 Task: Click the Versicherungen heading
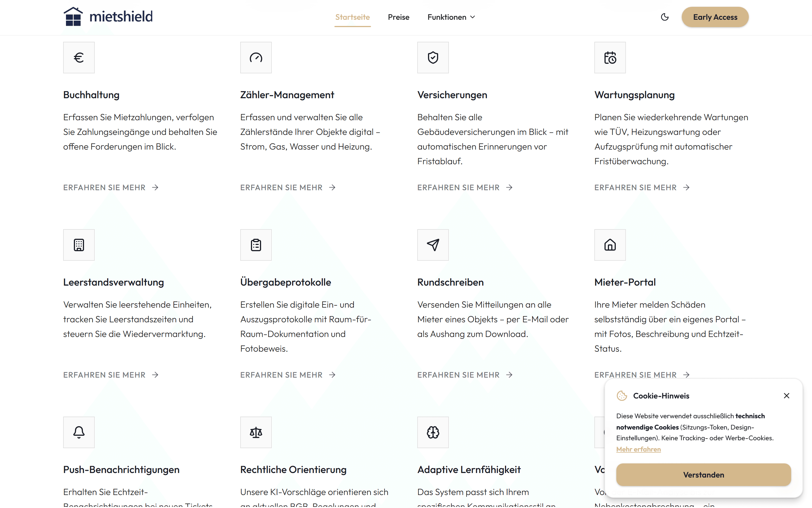click(x=452, y=95)
